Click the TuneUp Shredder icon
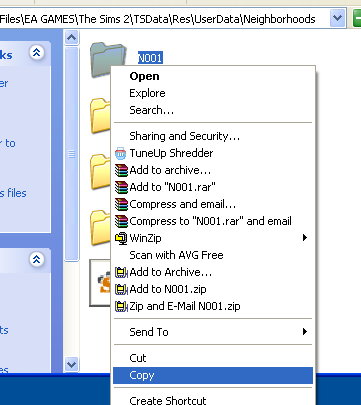Viewport: 361px width, 405px height. click(121, 154)
